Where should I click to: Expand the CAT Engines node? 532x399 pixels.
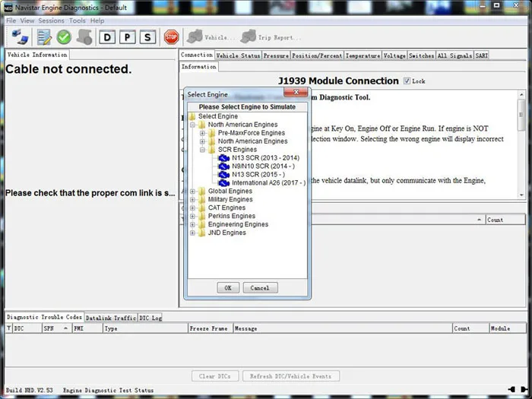[193, 208]
